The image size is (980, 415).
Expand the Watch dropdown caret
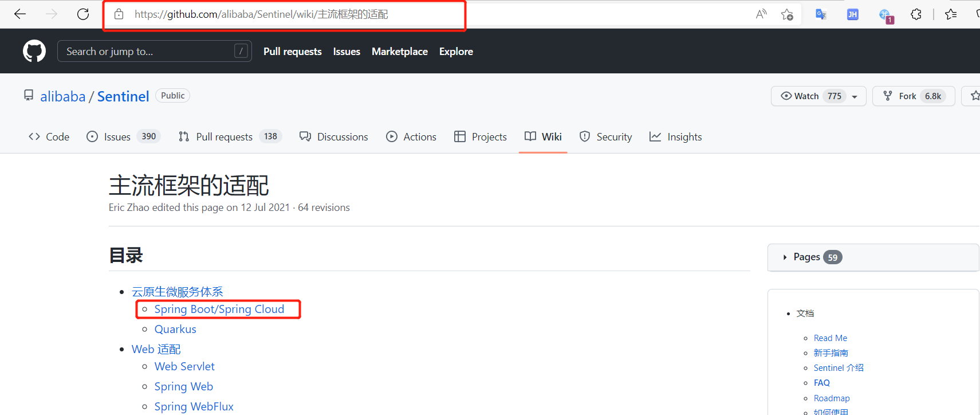(x=855, y=96)
